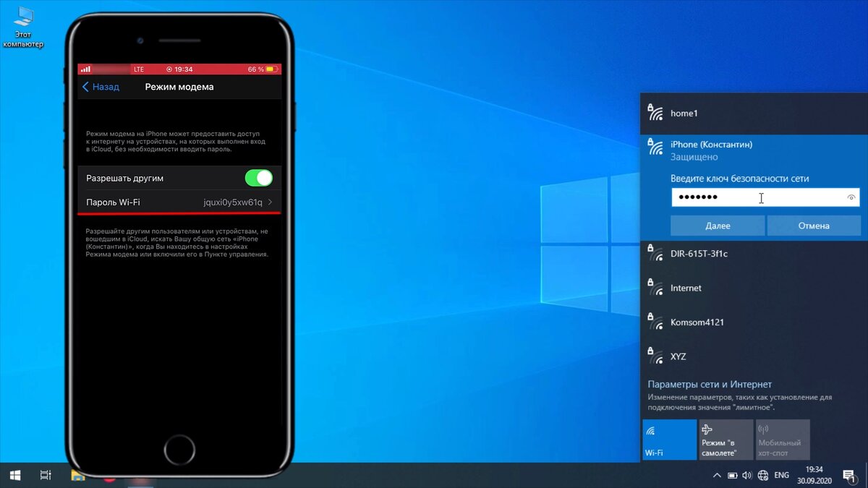Image resolution: width=868 pixels, height=488 pixels.
Task: Click iPhone battery indicator 66 %
Action: (x=261, y=69)
